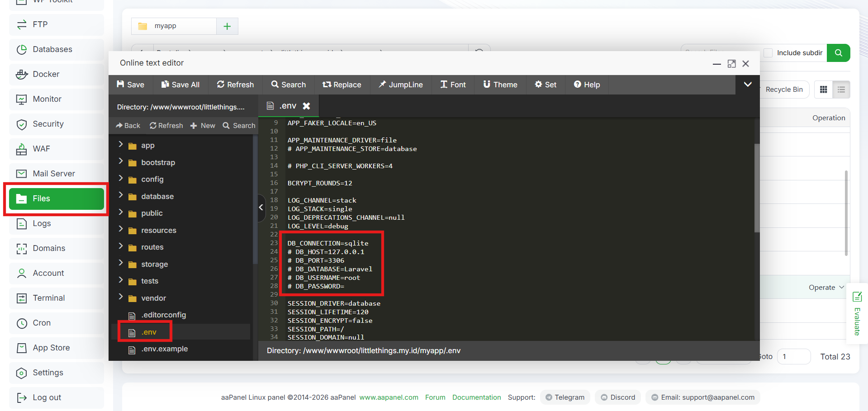Image resolution: width=868 pixels, height=411 pixels.
Task: Select Files in the sidebar
Action: pyautogui.click(x=56, y=198)
